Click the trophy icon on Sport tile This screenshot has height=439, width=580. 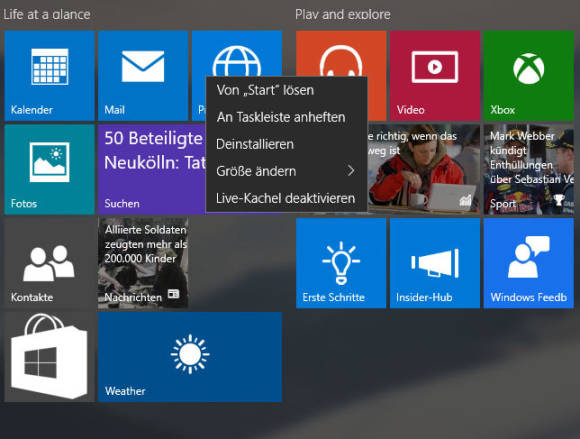click(558, 200)
